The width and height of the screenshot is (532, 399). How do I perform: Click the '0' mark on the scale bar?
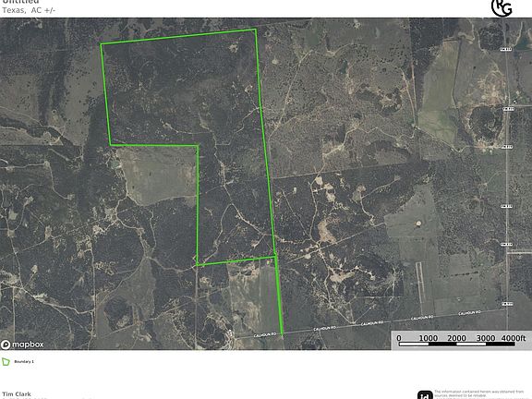pyautogui.click(x=399, y=338)
